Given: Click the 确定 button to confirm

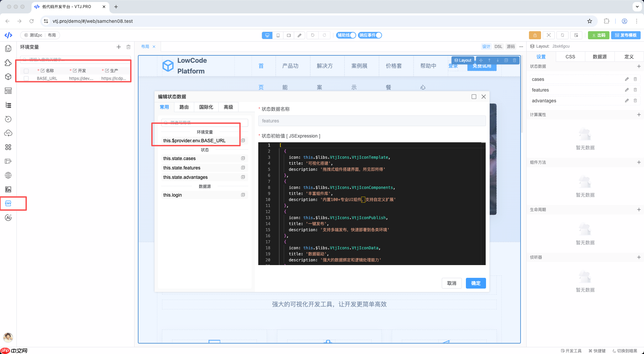Looking at the screenshot, I should [x=476, y=283].
